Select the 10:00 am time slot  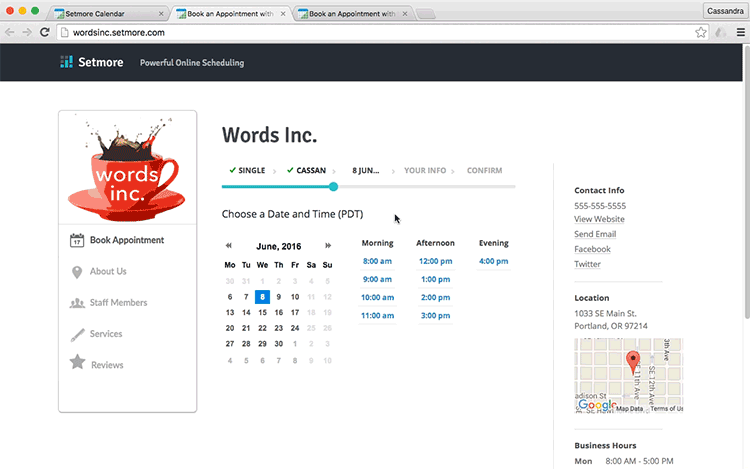(377, 297)
